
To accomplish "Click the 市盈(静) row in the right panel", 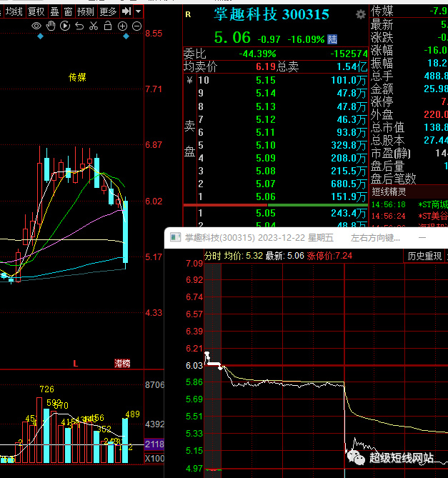I will point(409,153).
